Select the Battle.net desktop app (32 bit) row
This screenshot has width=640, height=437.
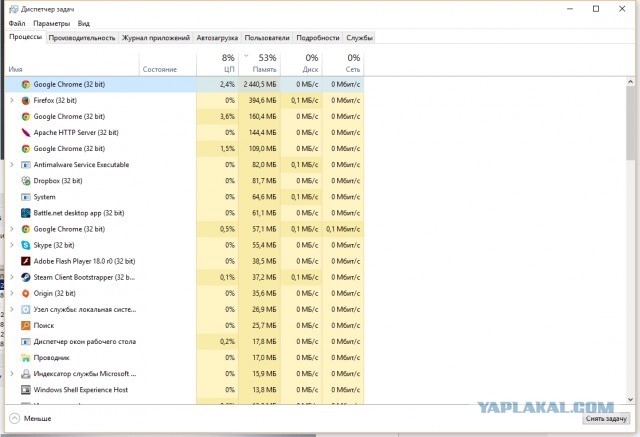pyautogui.click(x=184, y=213)
